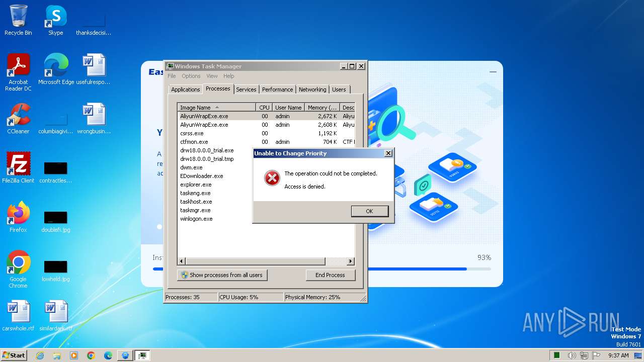Open the doublefi.jpg image file
This screenshot has width=644, height=362.
(x=56, y=221)
